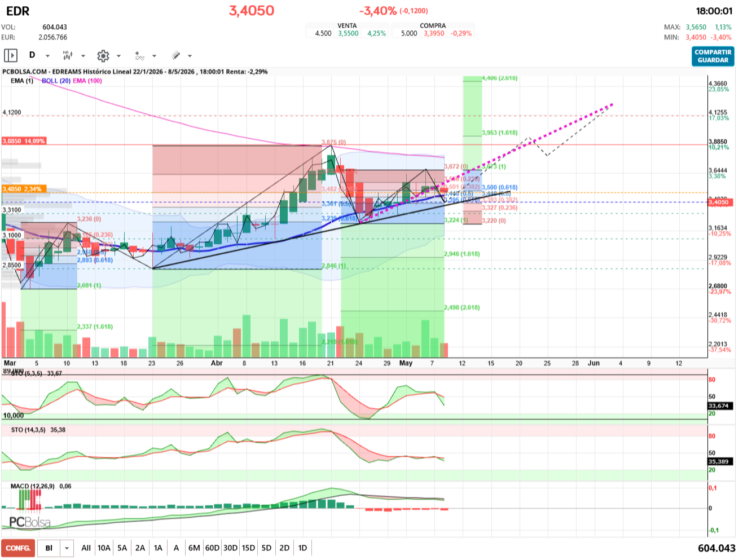743x560 pixels.
Task: Click the -3,40% daily change value
Action: (x=377, y=11)
